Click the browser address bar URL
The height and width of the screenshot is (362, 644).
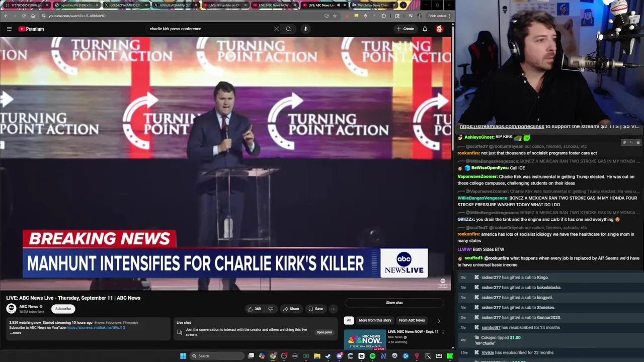click(x=77, y=16)
